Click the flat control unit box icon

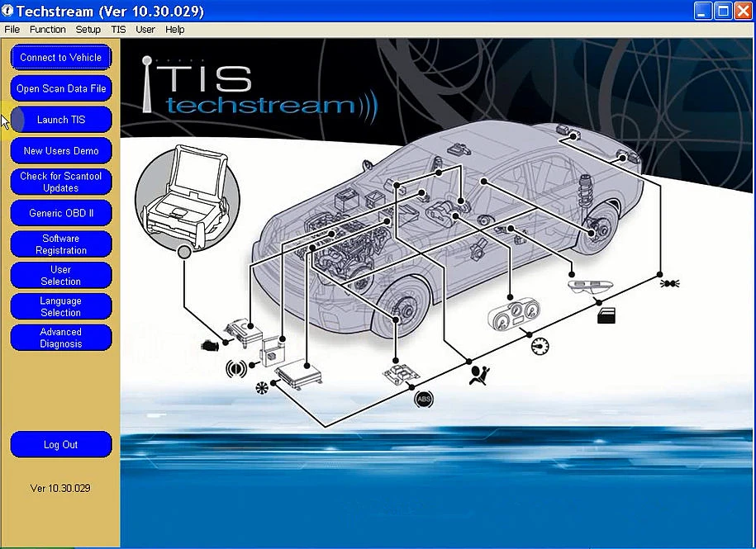[298, 373]
